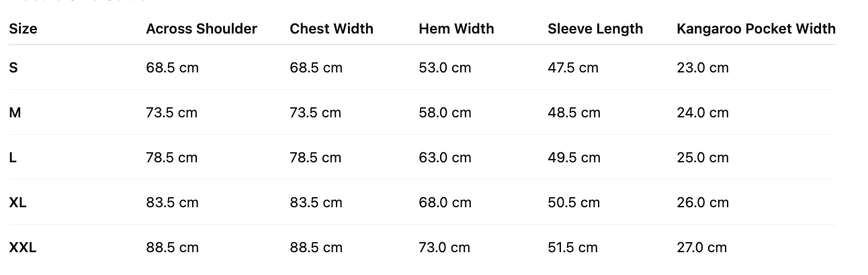This screenshot has width=868, height=275.
Task: Select the XXL size row label
Action: tap(23, 248)
